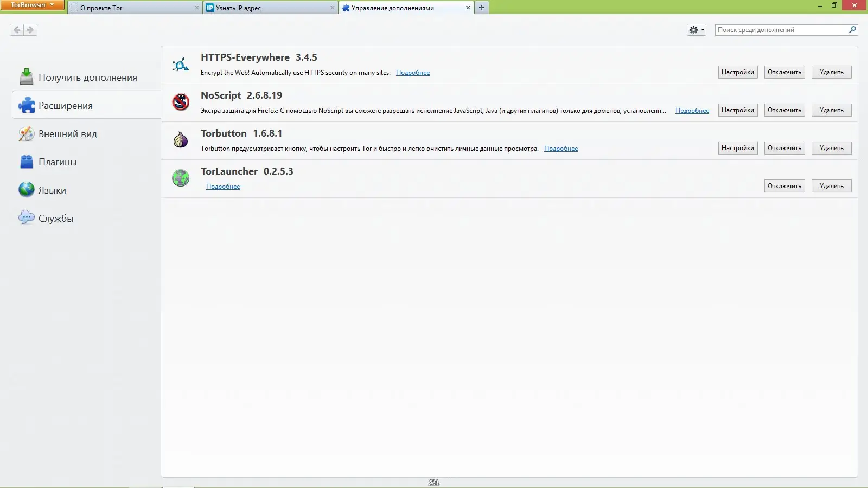Disable HTTPS-Everywhere with 'Отключить'
Image resolution: width=868 pixels, height=488 pixels.
click(784, 72)
